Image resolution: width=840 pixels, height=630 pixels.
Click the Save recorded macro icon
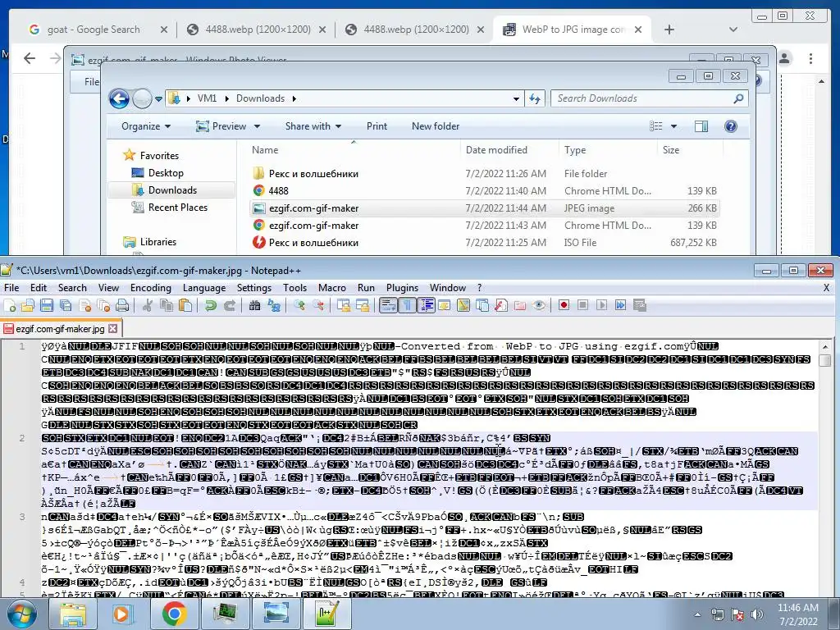[640, 305]
